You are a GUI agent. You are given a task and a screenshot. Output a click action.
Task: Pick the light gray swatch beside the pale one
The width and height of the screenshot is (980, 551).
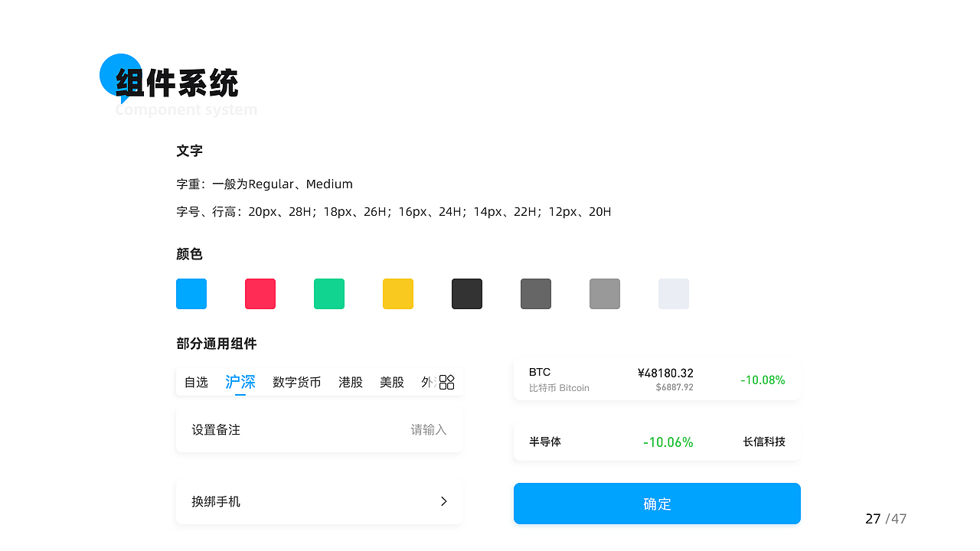tap(605, 294)
